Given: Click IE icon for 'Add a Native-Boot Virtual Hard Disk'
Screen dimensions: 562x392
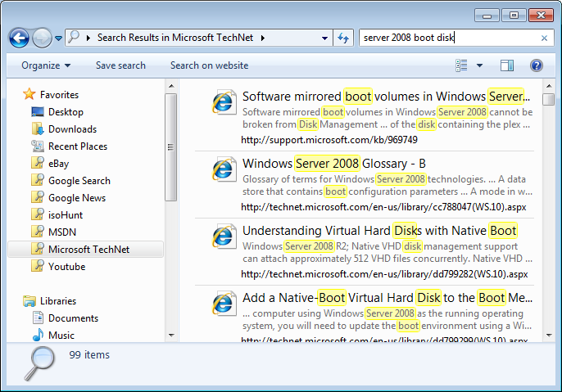Looking at the screenshot, I should point(224,304).
